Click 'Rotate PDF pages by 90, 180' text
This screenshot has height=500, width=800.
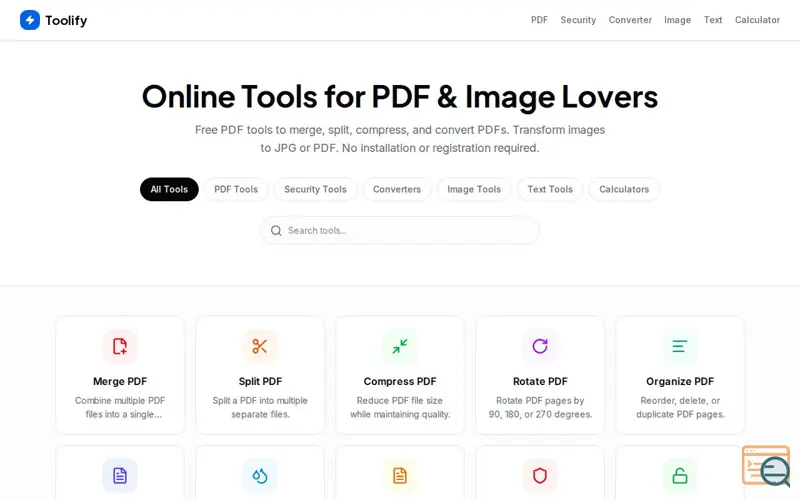click(x=540, y=407)
